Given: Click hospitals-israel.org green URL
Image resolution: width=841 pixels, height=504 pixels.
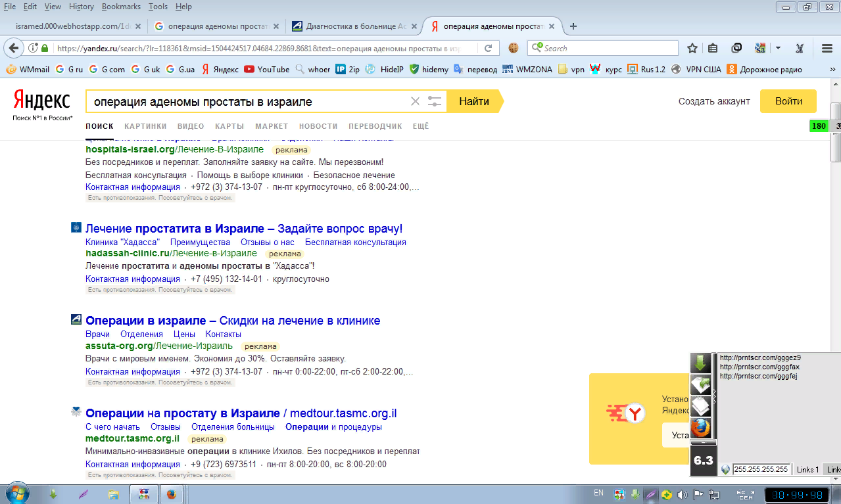Looking at the screenshot, I should (174, 149).
